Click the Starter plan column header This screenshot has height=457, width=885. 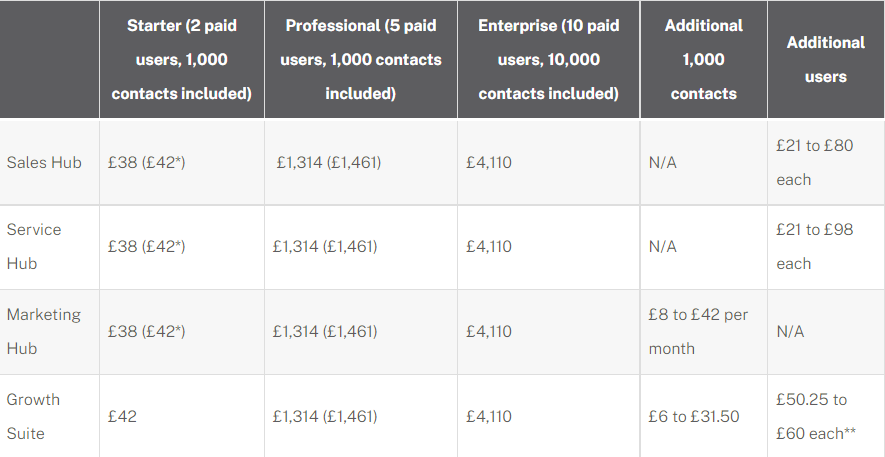[181, 60]
